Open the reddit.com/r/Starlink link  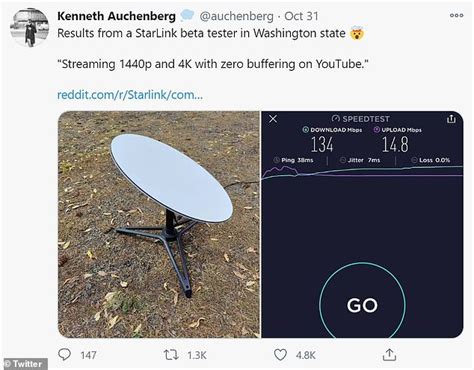click(130, 95)
